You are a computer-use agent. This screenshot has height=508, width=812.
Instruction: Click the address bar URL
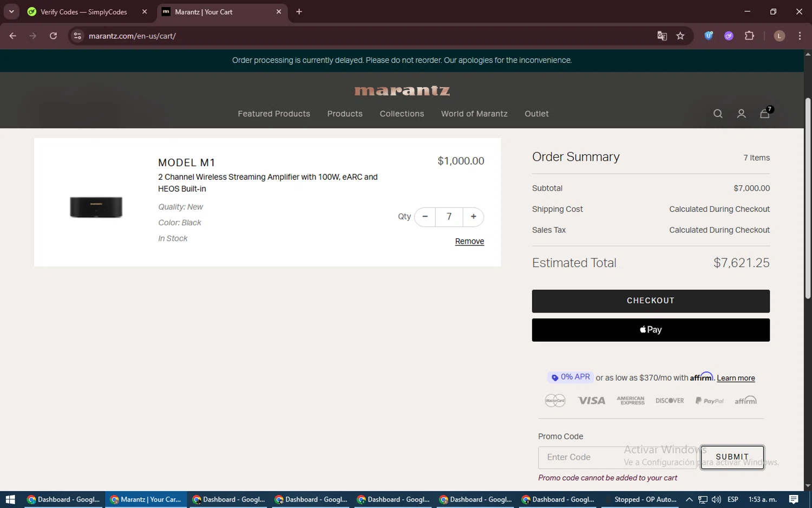[x=132, y=36]
